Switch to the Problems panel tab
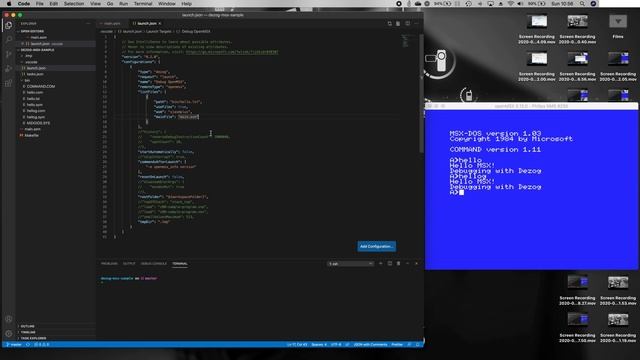The height and width of the screenshot is (360, 640). pos(109,264)
